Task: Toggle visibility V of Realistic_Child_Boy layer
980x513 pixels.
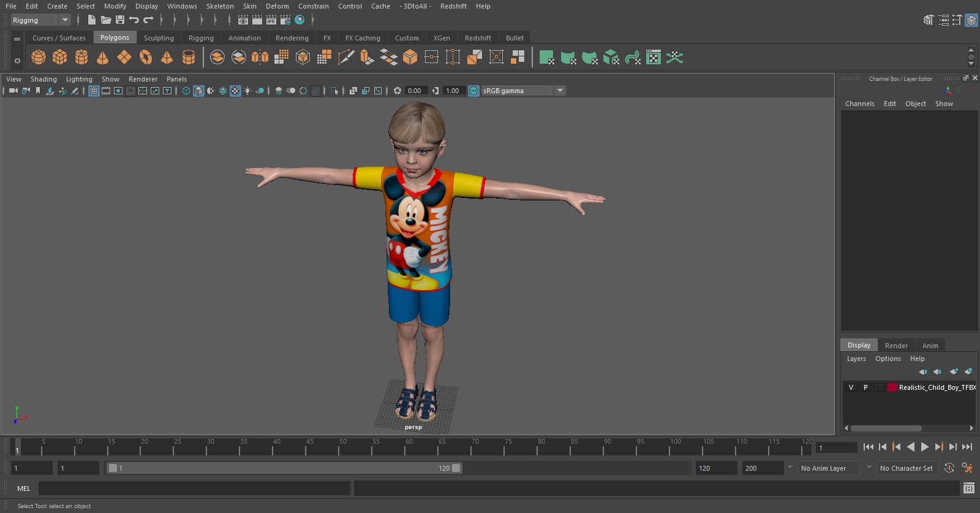Action: (x=851, y=387)
